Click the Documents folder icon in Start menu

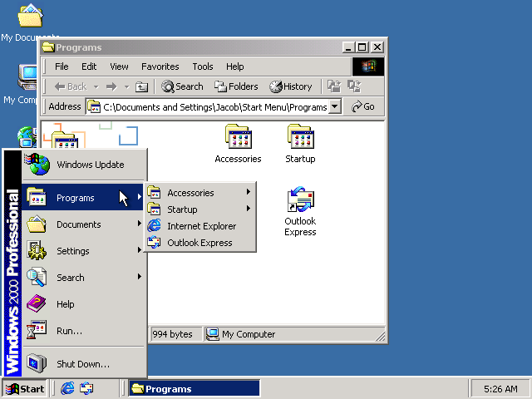37,224
